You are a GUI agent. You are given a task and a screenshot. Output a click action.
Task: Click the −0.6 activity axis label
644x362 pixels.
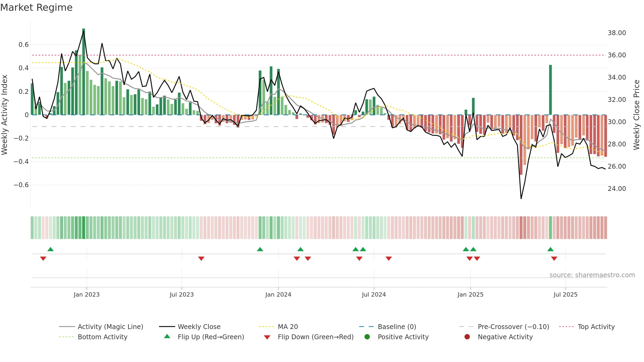(x=21, y=185)
